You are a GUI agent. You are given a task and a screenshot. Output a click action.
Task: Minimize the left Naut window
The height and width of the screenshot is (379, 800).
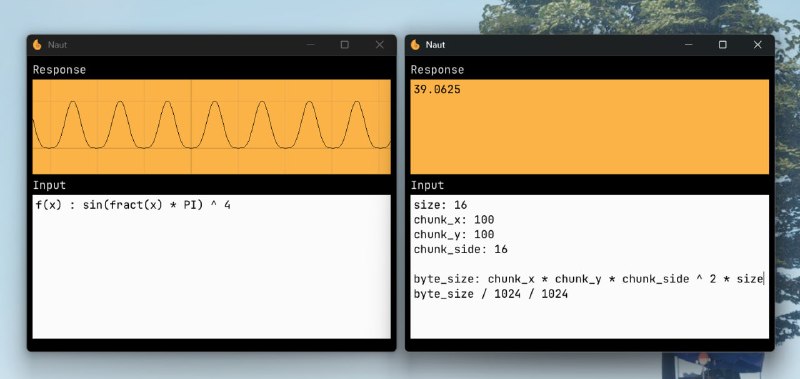[311, 45]
